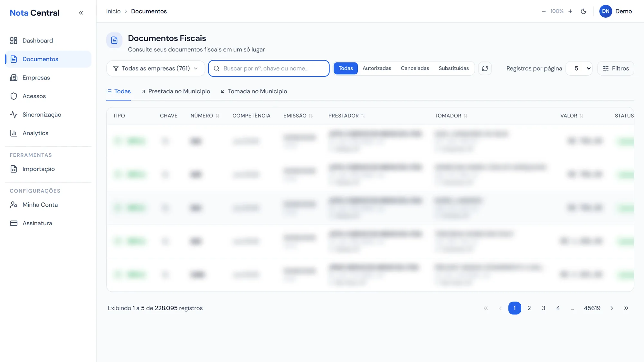Screen dimensions: 644x362
Task: Select the Todas status filter
Action: pos(346,69)
